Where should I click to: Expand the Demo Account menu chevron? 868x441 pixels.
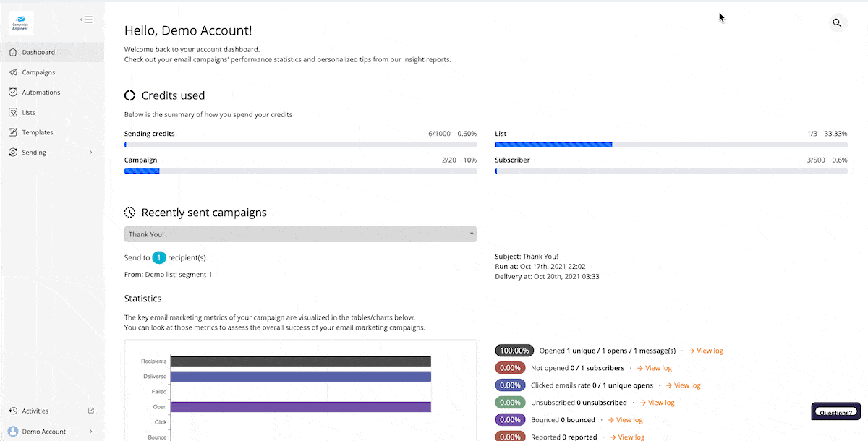[90, 432]
